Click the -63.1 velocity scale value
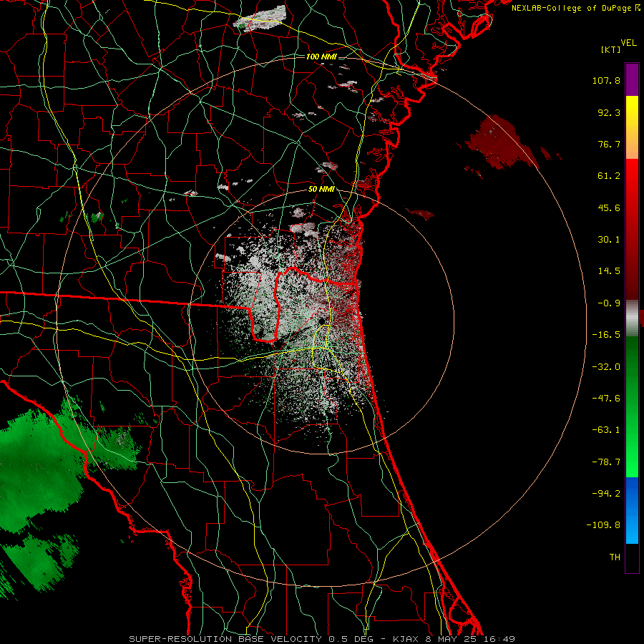Image resolution: width=644 pixels, height=644 pixels. point(606,430)
